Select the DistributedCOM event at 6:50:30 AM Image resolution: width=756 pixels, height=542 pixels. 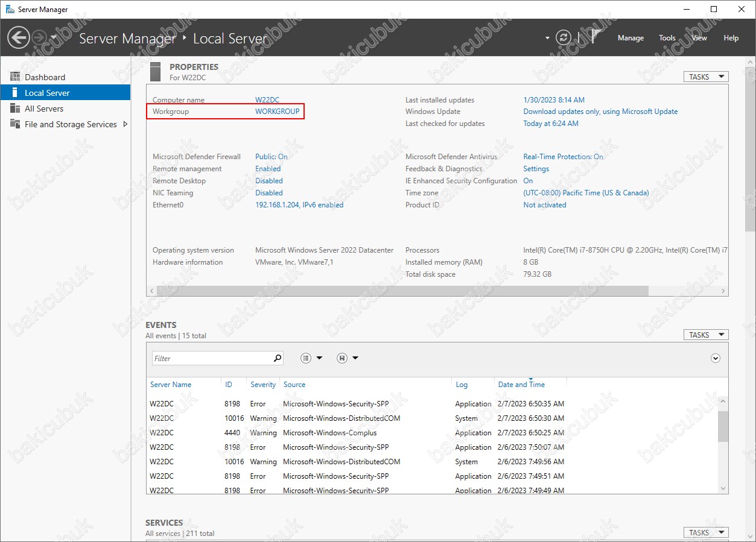(x=432, y=418)
